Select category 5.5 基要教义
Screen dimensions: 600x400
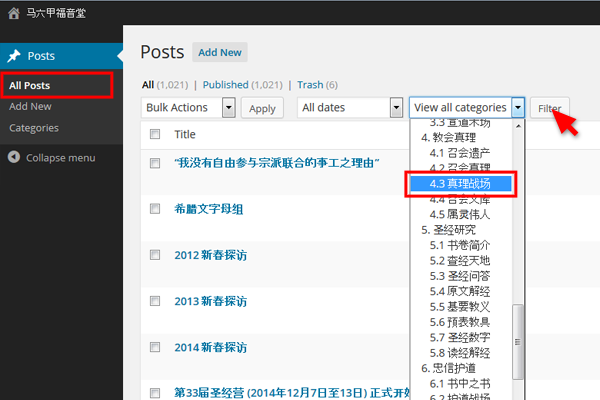click(x=460, y=307)
